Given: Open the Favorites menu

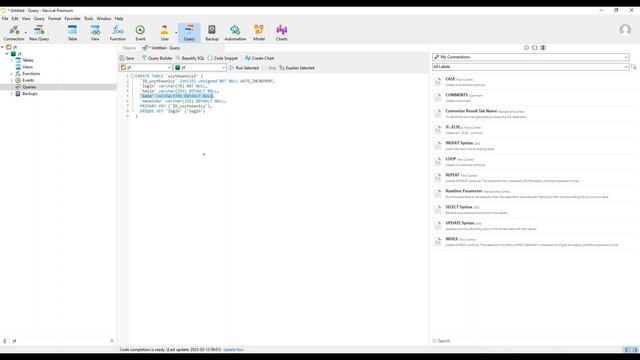Looking at the screenshot, I should point(72,19).
